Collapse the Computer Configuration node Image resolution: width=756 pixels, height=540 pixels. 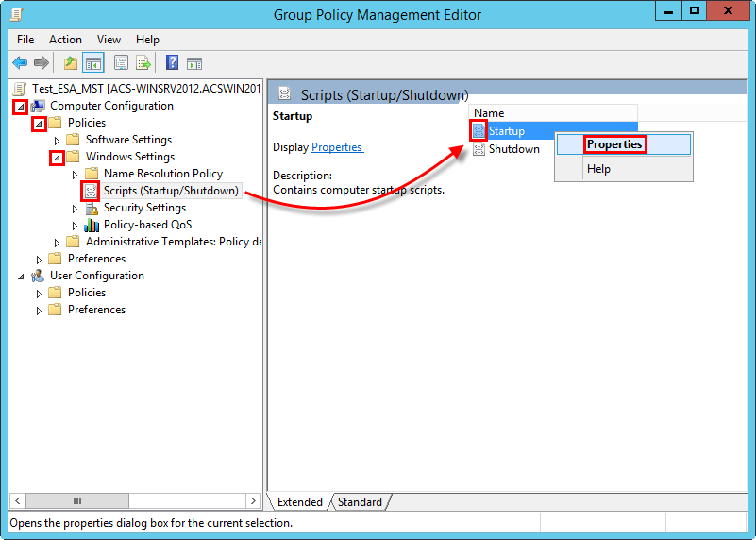(x=20, y=106)
